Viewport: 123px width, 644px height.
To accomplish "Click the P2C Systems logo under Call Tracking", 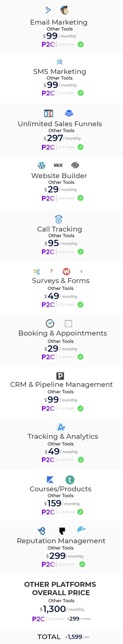I will [x=58, y=252].
